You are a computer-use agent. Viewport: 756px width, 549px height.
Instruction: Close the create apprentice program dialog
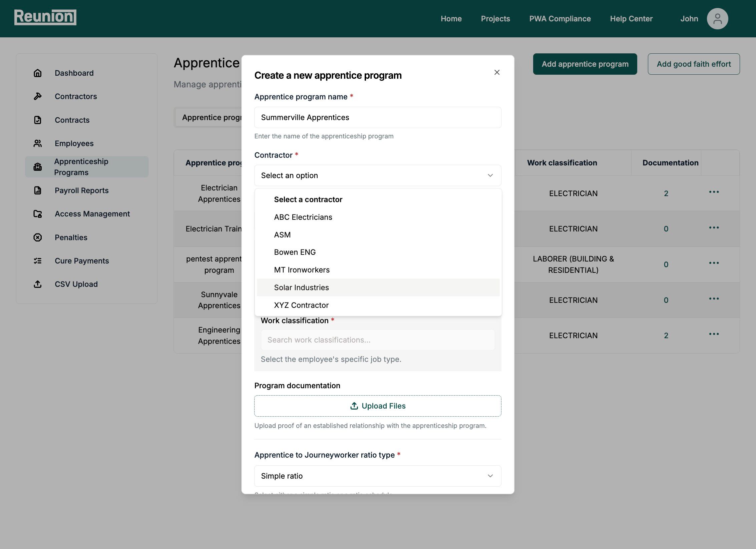[497, 72]
